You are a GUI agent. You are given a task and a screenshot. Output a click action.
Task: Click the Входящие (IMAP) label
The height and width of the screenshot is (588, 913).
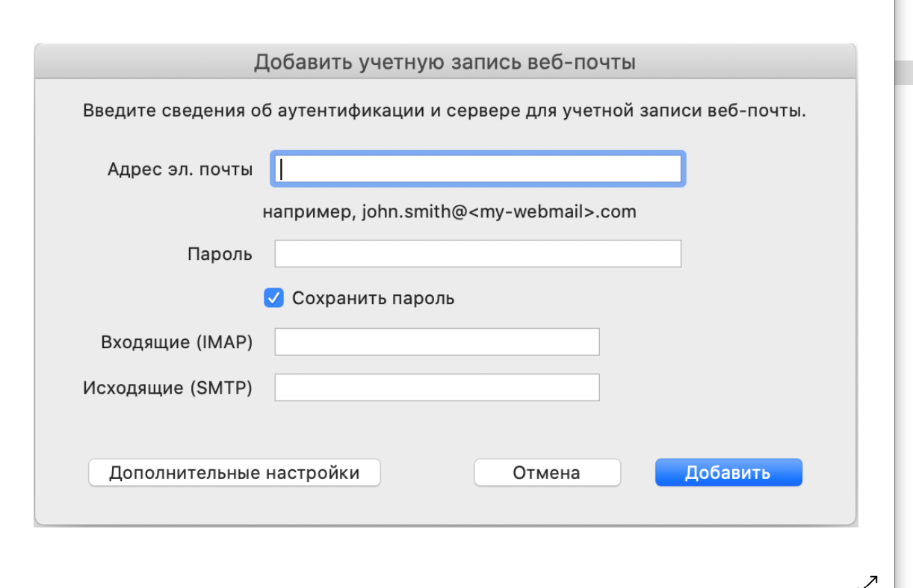coord(176,343)
